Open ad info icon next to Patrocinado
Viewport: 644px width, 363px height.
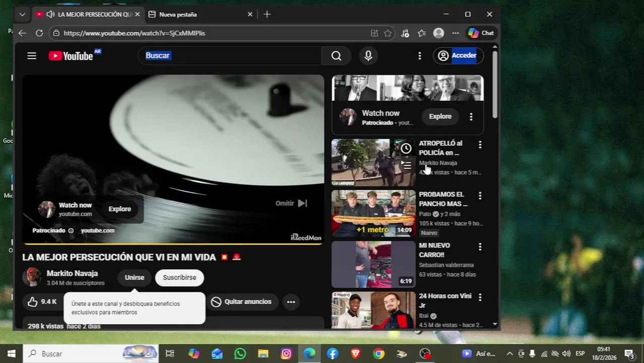coord(71,231)
